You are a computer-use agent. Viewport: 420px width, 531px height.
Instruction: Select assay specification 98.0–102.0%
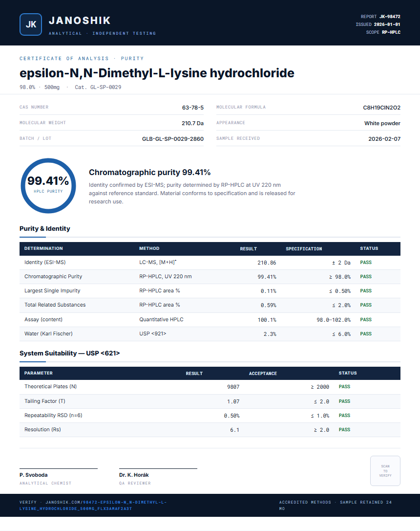pos(334,320)
